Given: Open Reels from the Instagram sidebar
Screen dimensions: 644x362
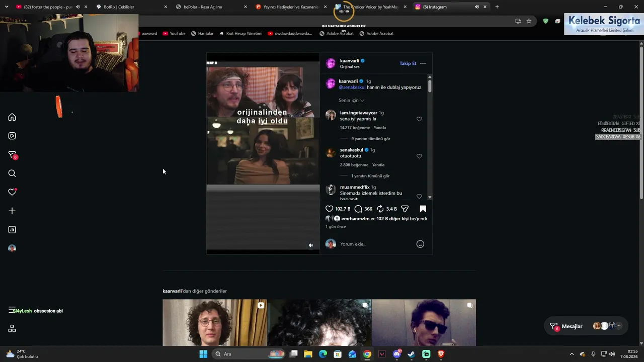Looking at the screenshot, I should coord(12,136).
